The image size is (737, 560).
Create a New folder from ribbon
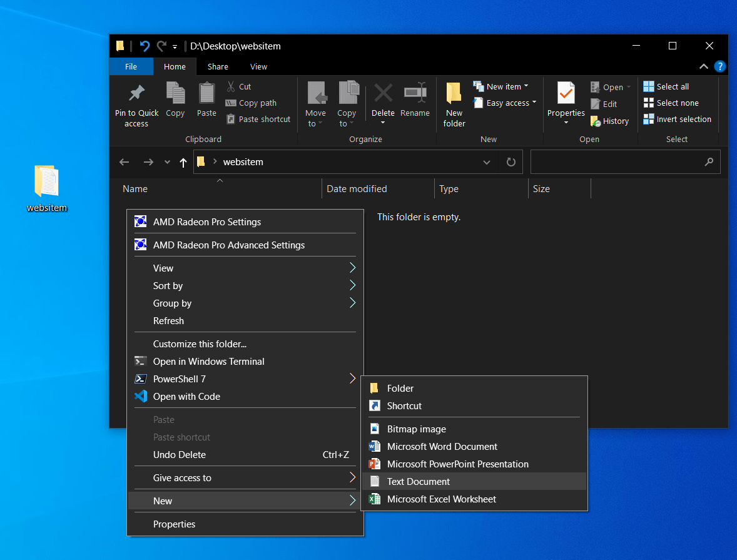pos(454,104)
